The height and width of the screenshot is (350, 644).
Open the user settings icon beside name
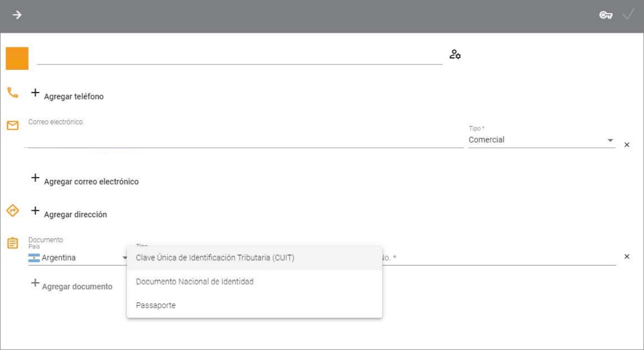[x=455, y=55]
